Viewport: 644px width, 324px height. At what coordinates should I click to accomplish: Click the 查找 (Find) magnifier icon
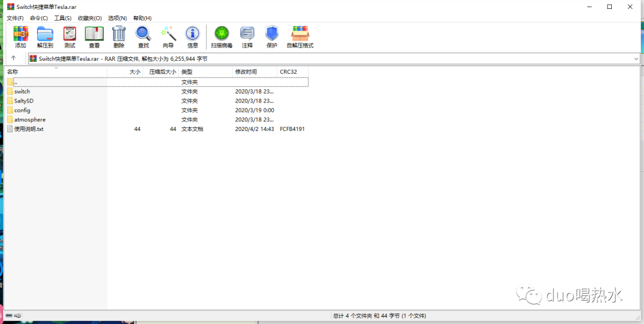(x=143, y=33)
